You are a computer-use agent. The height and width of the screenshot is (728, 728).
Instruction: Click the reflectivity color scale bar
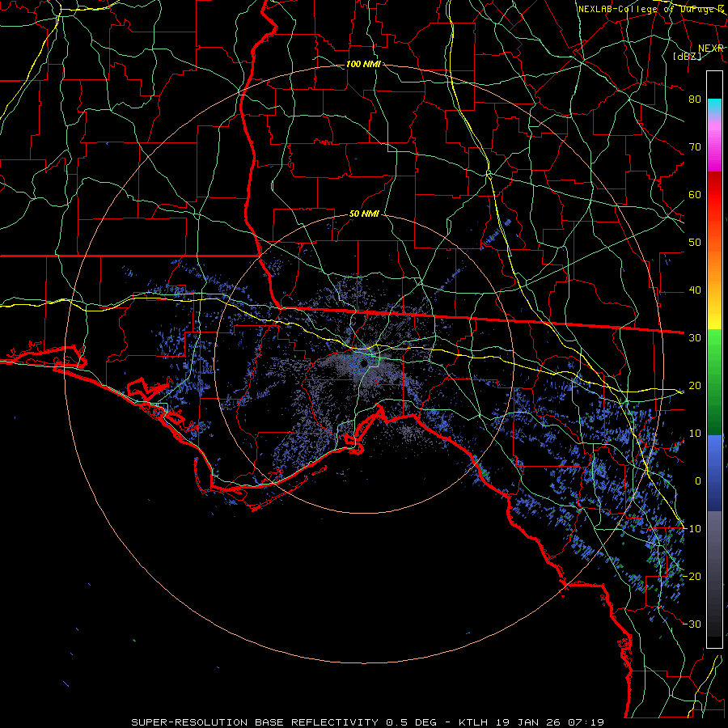coord(714,359)
